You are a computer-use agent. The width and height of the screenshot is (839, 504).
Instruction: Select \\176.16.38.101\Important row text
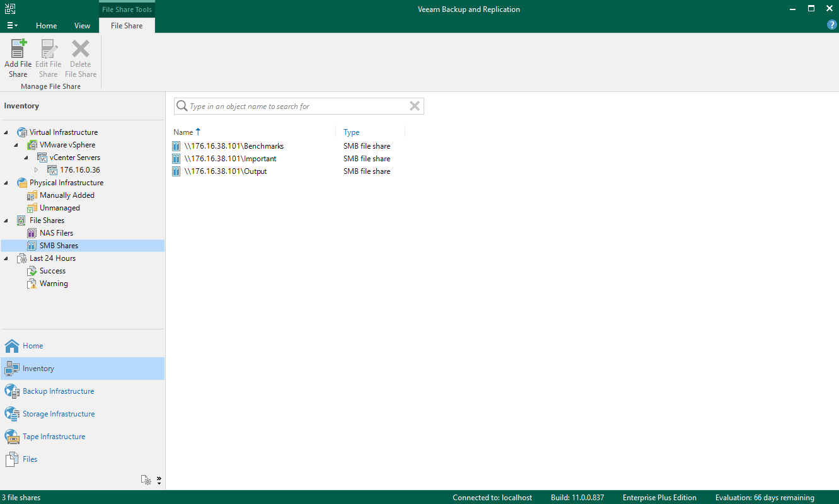tap(231, 159)
